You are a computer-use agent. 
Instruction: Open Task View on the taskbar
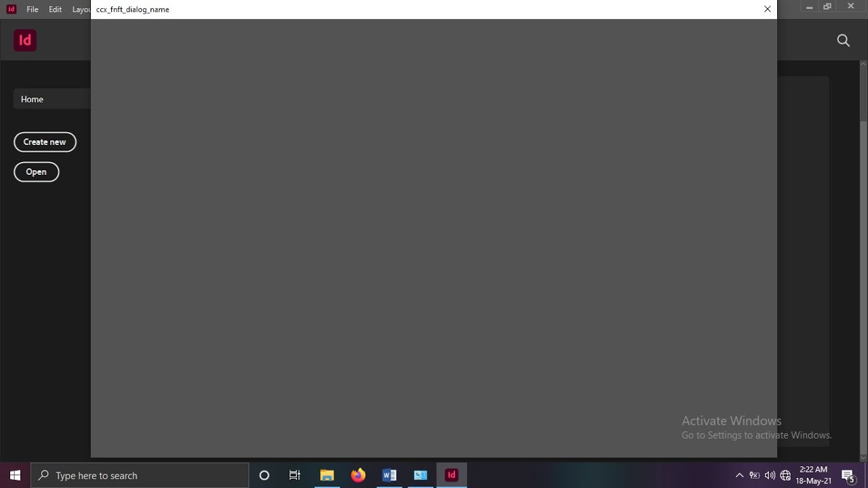click(295, 475)
